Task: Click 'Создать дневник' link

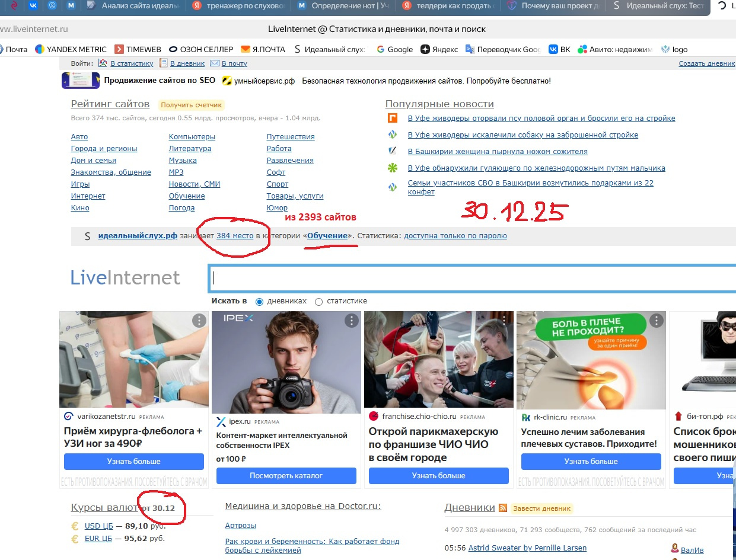Action: click(x=707, y=63)
